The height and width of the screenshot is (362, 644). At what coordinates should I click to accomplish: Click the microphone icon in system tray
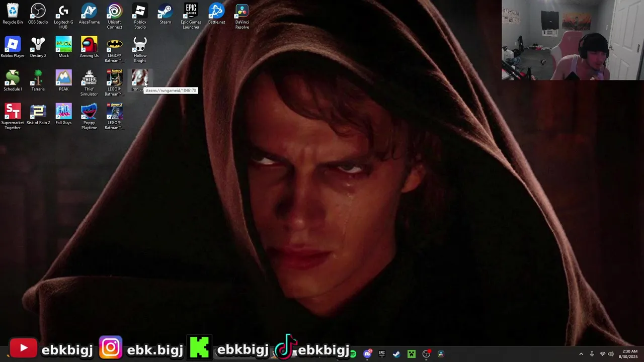tap(592, 354)
